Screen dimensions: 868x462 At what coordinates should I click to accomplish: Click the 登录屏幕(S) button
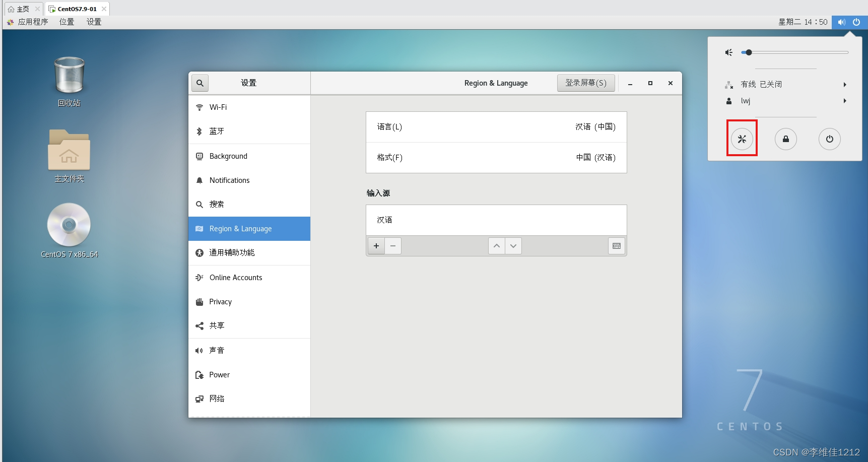[x=586, y=83]
